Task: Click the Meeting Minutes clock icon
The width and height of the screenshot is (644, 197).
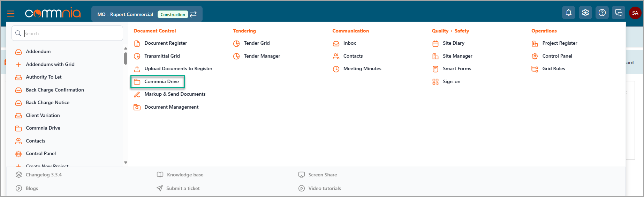Action: point(336,69)
